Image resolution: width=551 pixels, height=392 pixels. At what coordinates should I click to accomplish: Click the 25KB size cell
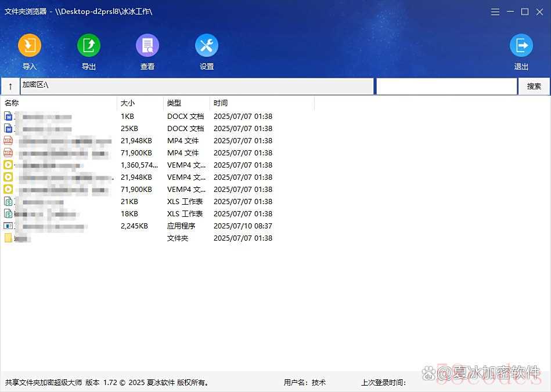(x=129, y=129)
